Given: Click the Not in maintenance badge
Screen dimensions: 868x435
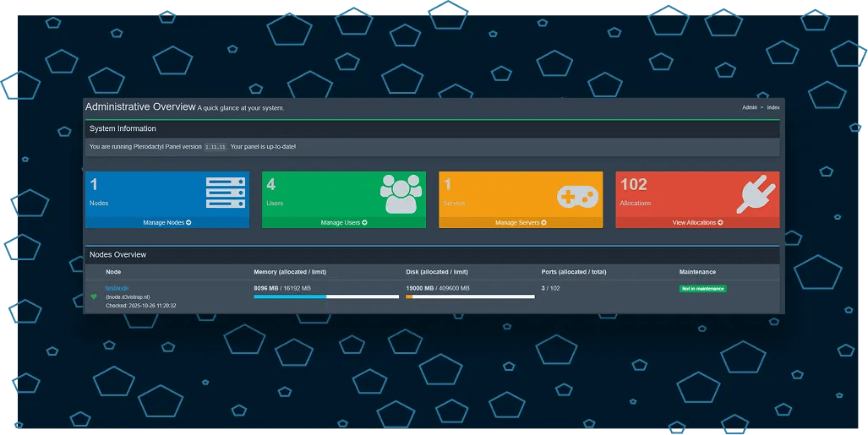Looking at the screenshot, I should (702, 289).
